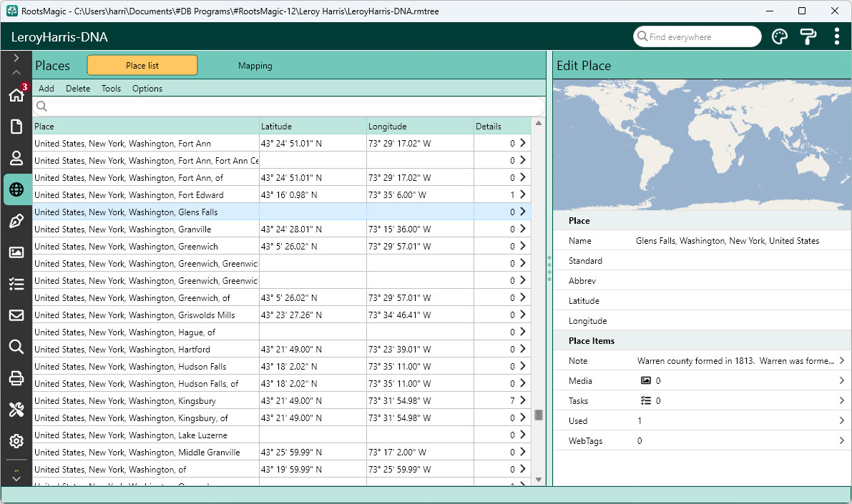Open the Publish printer icon in the sidebar
Screen dimensions: 852x504
click(x=16, y=378)
